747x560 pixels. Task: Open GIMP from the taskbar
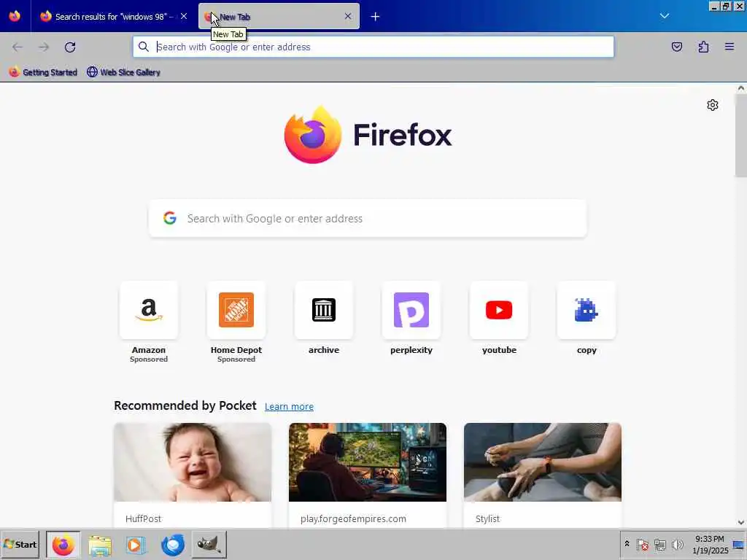[209, 544]
